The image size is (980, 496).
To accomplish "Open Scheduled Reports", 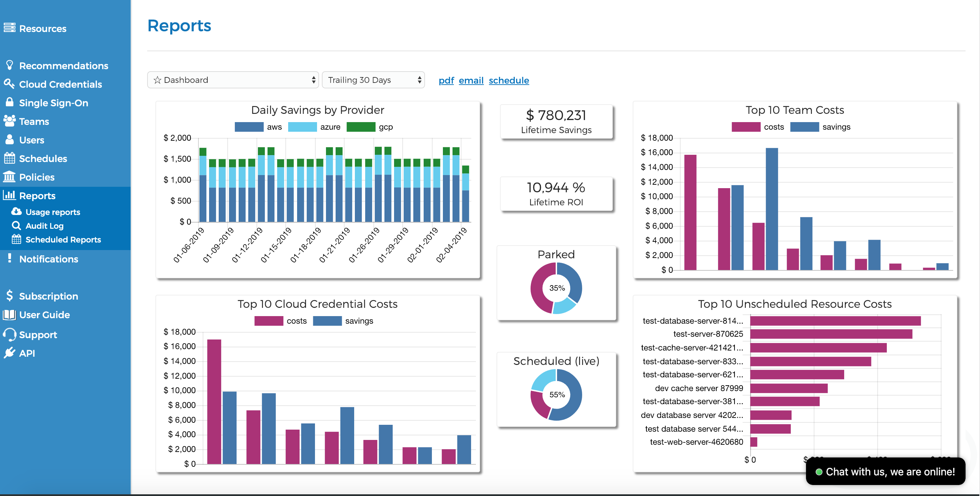I will coord(63,239).
